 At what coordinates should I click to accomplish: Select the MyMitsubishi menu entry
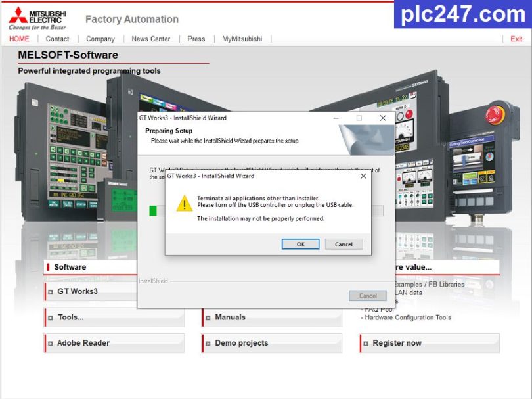(x=242, y=39)
